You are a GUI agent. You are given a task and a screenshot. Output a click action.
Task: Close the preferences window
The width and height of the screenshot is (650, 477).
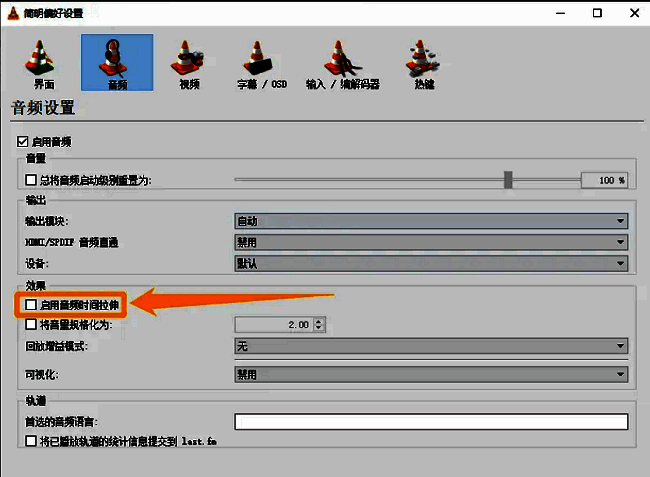click(634, 13)
